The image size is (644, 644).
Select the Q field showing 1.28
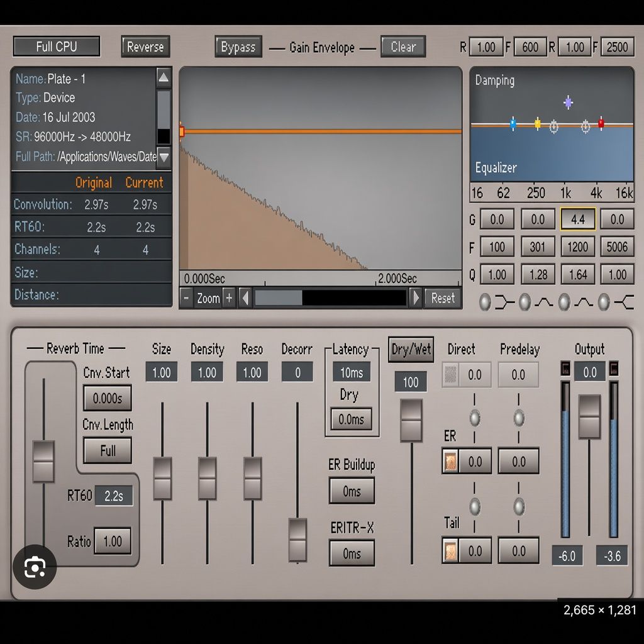(538, 274)
